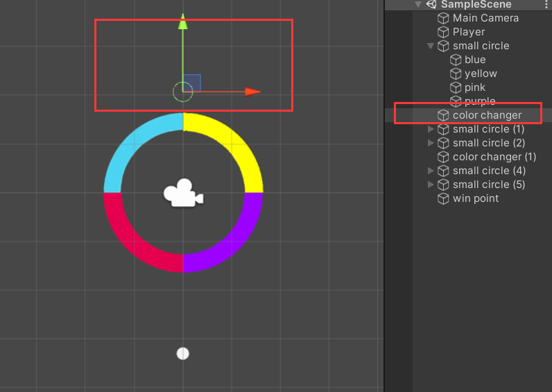This screenshot has width=552, height=392.
Task: Expand small circle (1) foldout arrow
Action: pos(430,129)
